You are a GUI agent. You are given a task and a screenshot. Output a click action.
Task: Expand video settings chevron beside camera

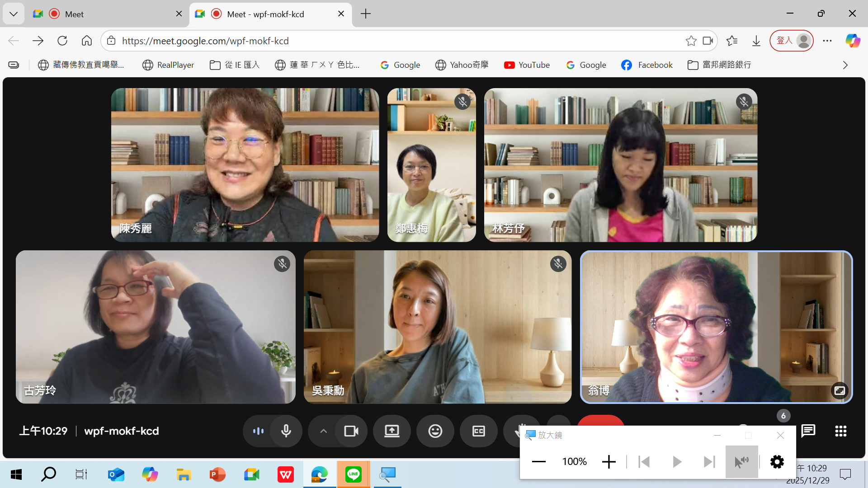[x=323, y=431]
